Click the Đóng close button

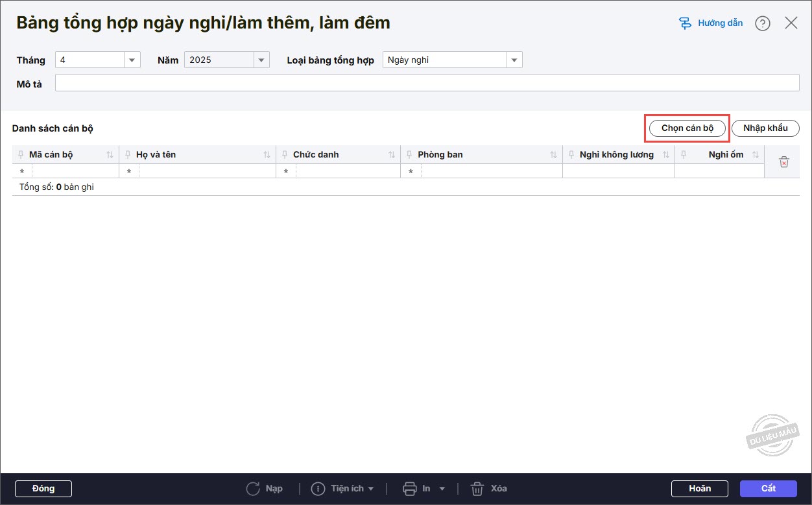pyautogui.click(x=43, y=489)
